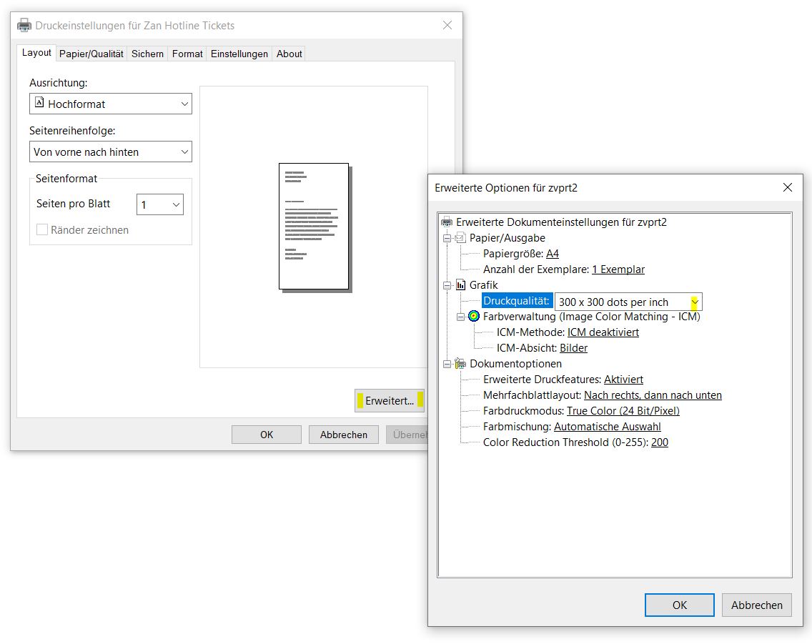Screen dimensions: 812x644
Task: Open the Seiten pro Blatt dropdown
Action: (x=160, y=204)
